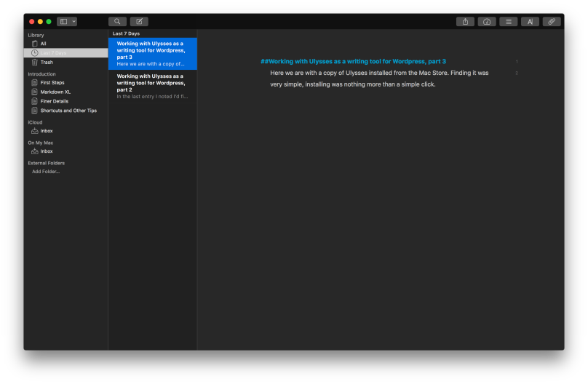Toggle the sidebar view layout button
This screenshot has height=384, width=588.
(64, 22)
